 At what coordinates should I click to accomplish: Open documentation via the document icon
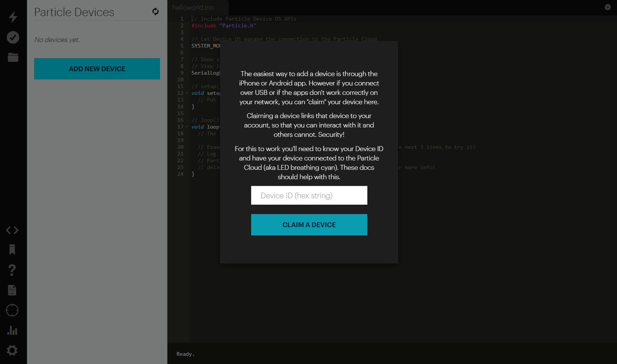pos(12,290)
